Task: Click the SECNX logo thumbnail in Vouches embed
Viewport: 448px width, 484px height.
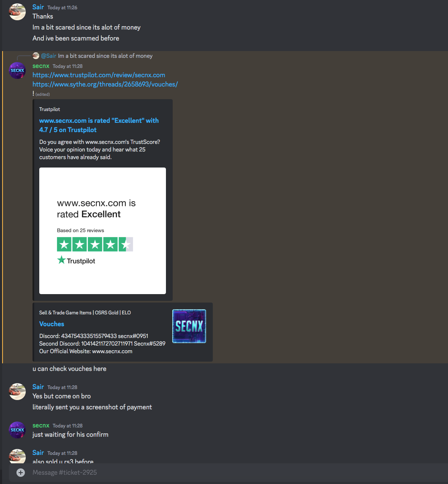Action: (189, 326)
